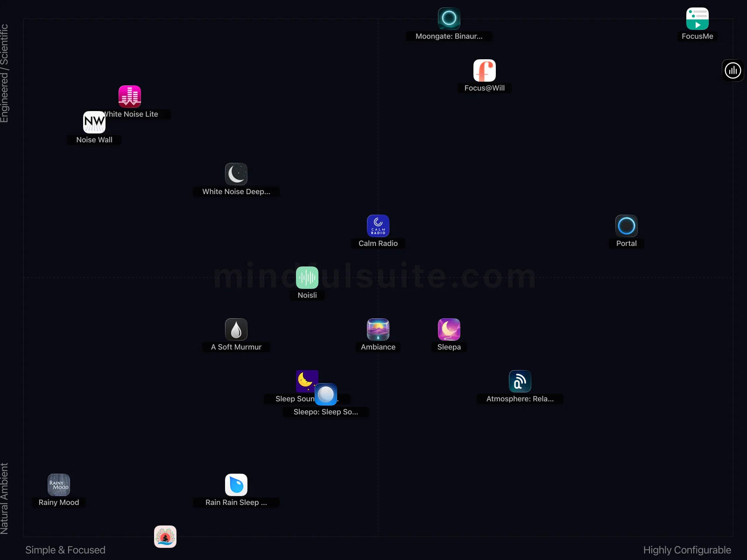Click the unlabeled meditation icon at bottom

tap(165, 537)
